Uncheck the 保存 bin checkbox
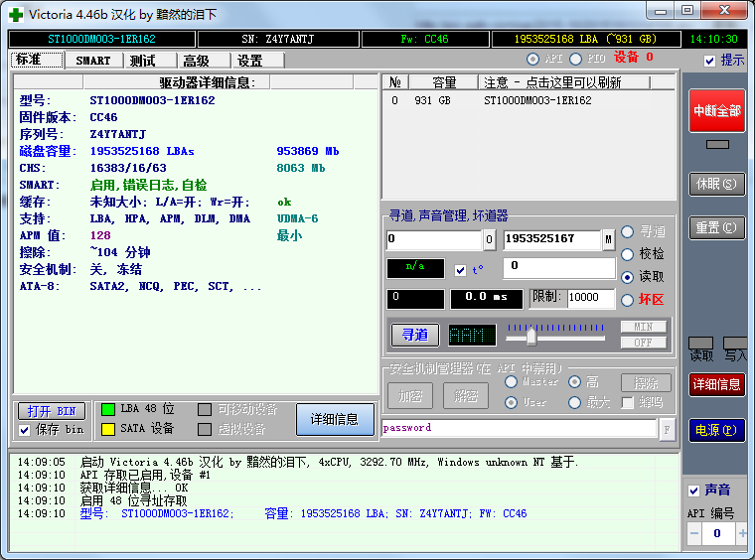Viewport: 755px width, 560px height. click(x=25, y=430)
